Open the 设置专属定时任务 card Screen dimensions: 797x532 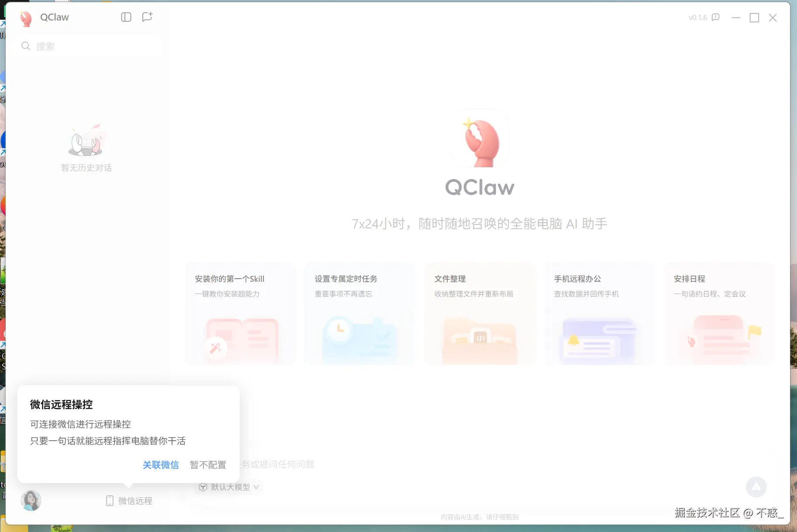coord(360,313)
